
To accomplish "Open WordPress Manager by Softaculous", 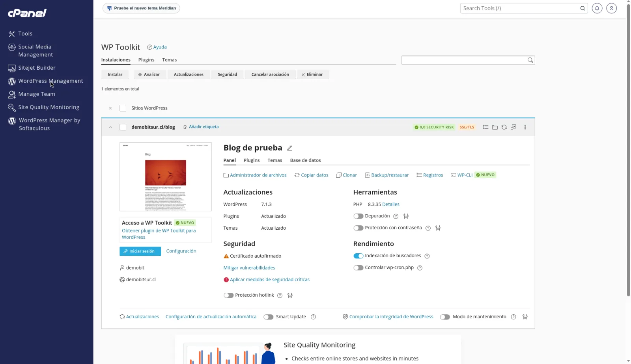I will click(x=45, y=124).
